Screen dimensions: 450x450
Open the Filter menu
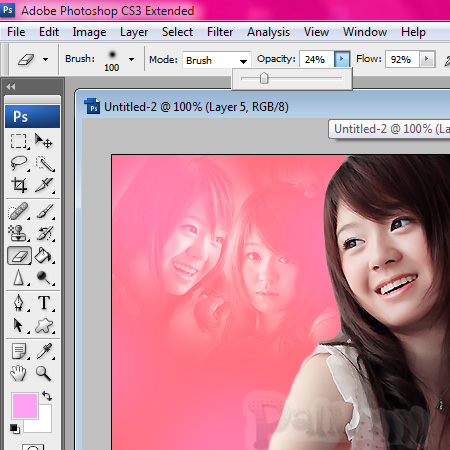pos(220,32)
